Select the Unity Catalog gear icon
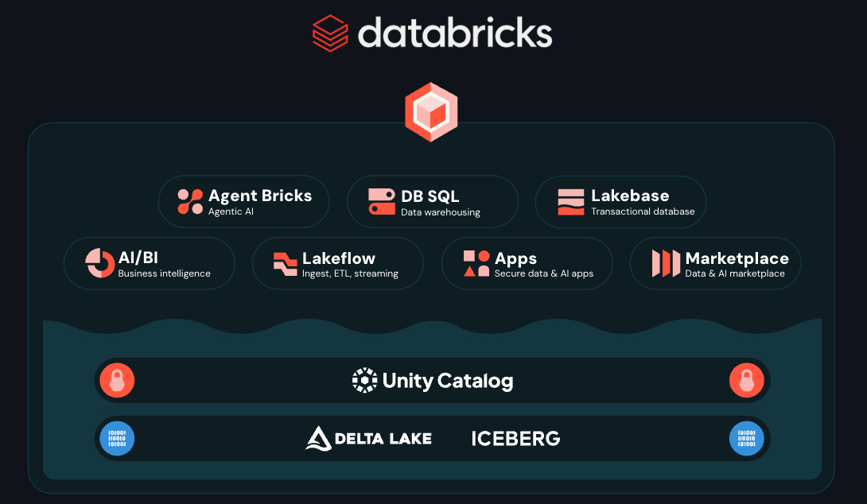 (x=364, y=380)
